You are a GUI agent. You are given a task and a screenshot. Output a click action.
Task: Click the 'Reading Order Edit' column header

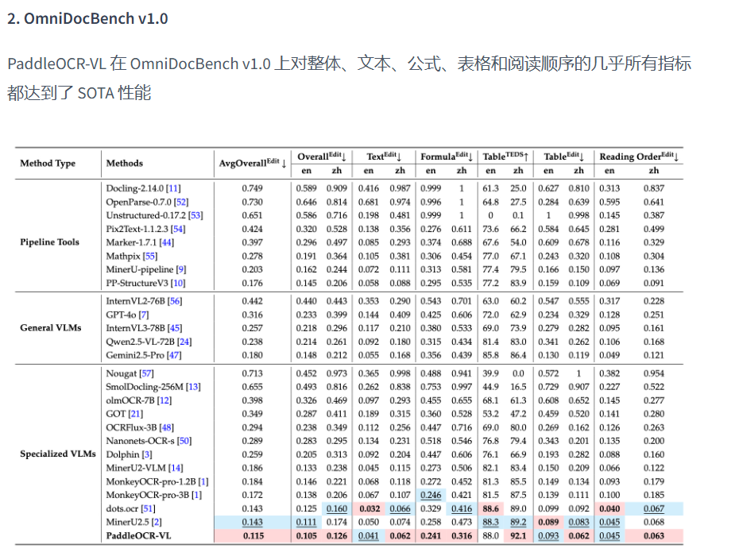coord(638,156)
